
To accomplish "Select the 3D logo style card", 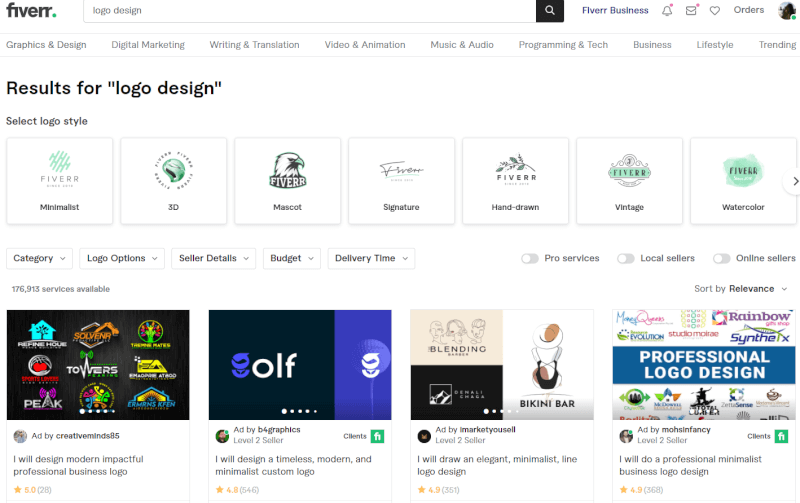I will coord(173,181).
